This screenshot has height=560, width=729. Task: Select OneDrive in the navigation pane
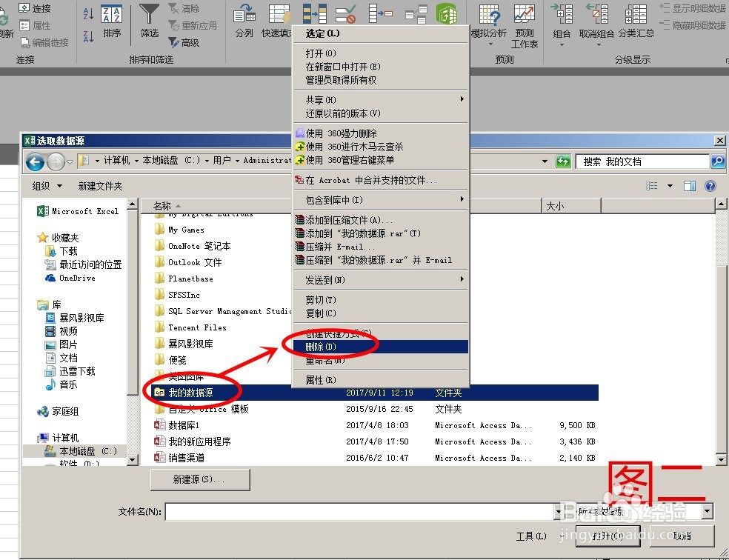point(70,278)
